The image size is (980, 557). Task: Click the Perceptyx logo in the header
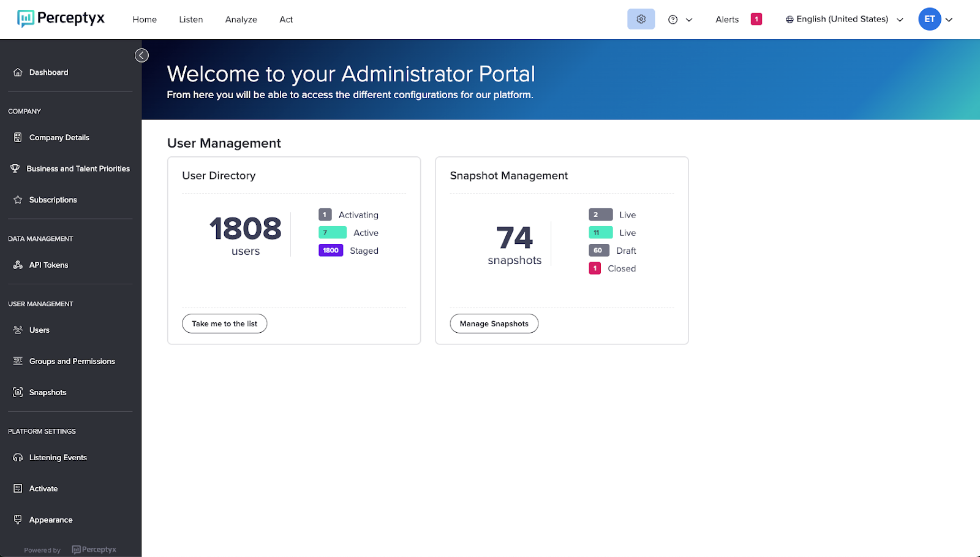coord(61,19)
